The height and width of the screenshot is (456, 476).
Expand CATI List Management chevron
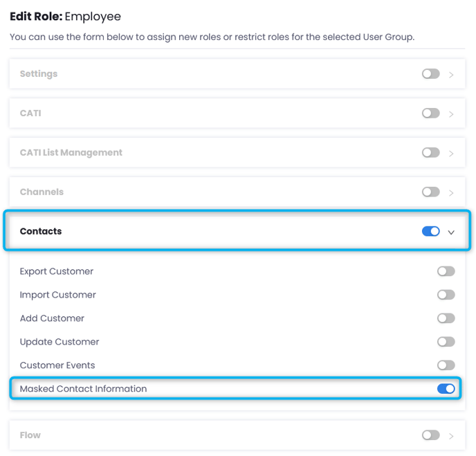tap(452, 154)
